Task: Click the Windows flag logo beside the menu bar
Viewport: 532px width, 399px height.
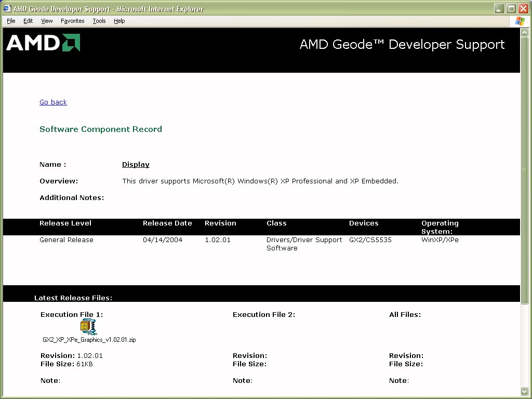Action: click(520, 21)
